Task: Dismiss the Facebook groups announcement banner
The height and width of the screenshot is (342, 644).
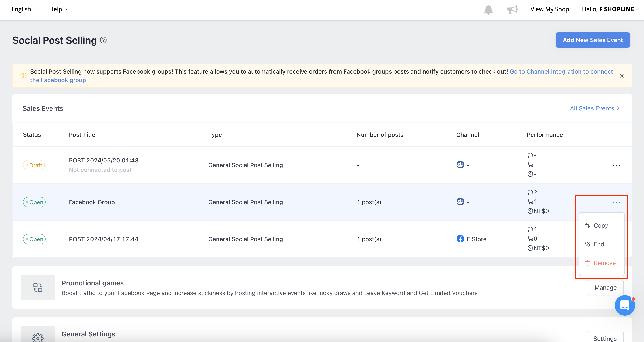Action: point(622,76)
